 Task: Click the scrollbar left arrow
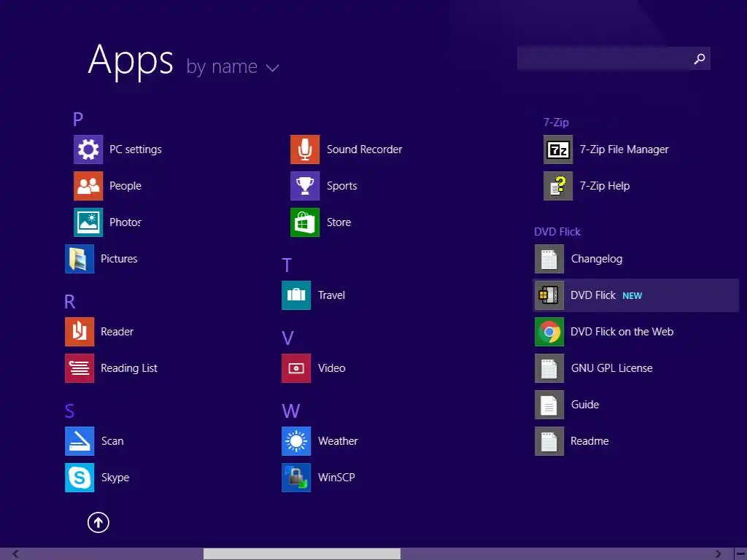pyautogui.click(x=16, y=554)
